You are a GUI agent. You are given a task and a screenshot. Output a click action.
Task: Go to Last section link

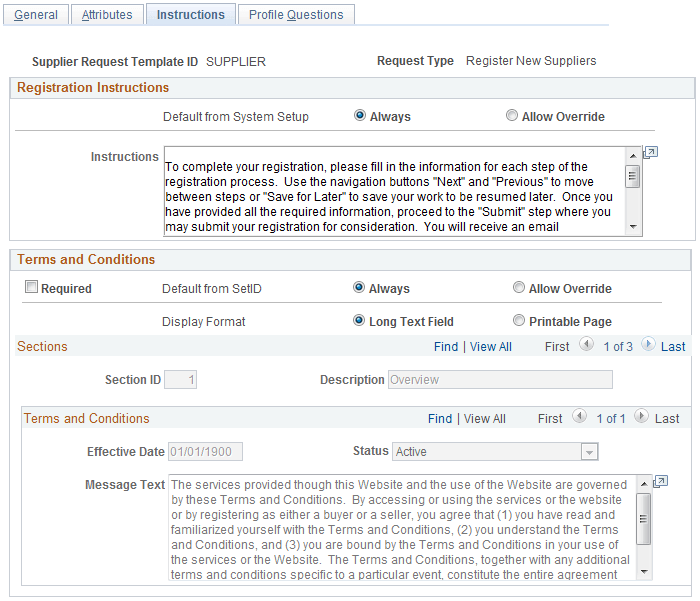click(x=673, y=346)
